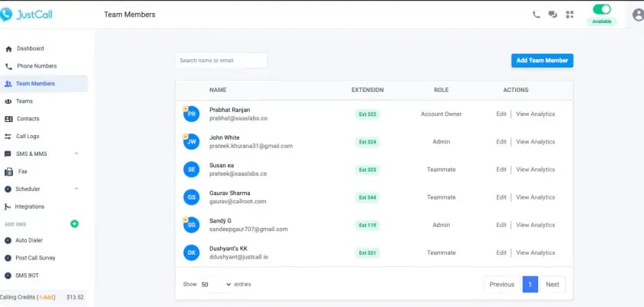Open Integrations from the sidebar
The height and width of the screenshot is (307, 644).
[30, 206]
